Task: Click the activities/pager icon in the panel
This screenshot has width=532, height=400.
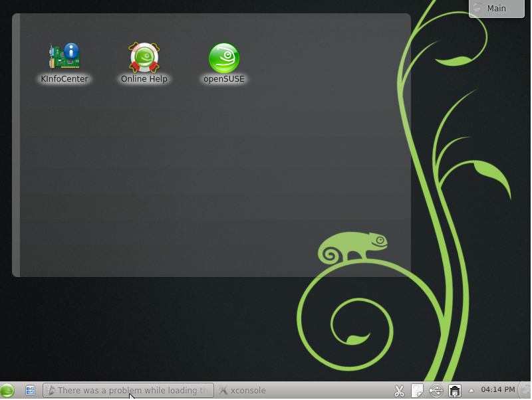Action: pyautogui.click(x=30, y=391)
